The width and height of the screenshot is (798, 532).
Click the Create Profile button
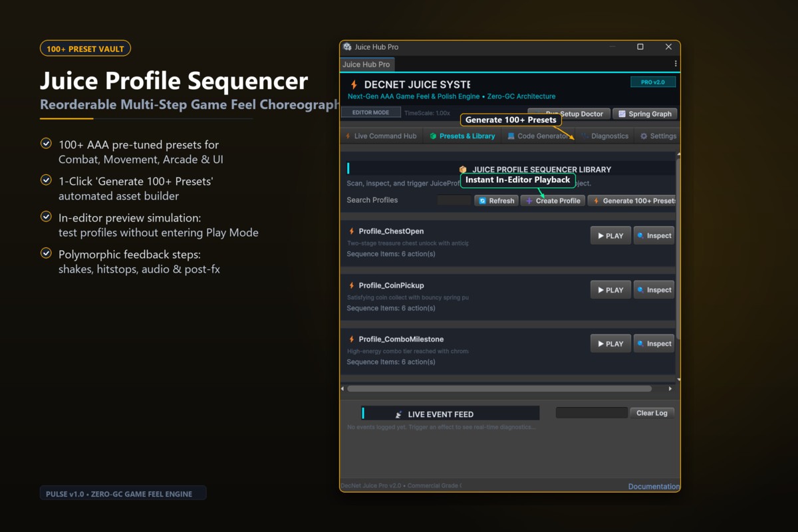[x=553, y=201]
